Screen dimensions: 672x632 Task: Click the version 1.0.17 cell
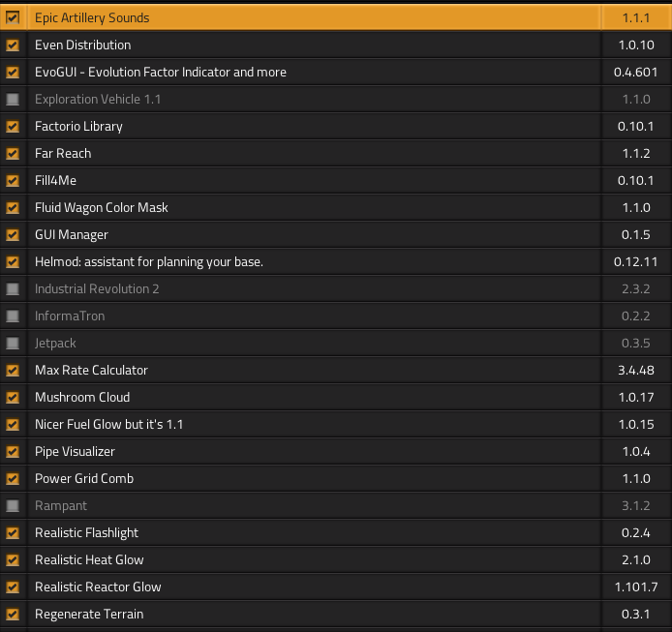point(636,397)
